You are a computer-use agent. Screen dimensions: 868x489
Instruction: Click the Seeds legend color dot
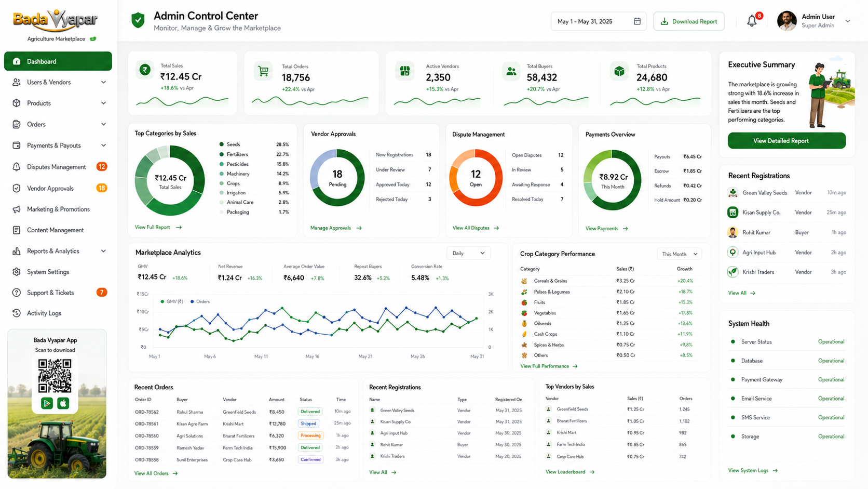(222, 144)
